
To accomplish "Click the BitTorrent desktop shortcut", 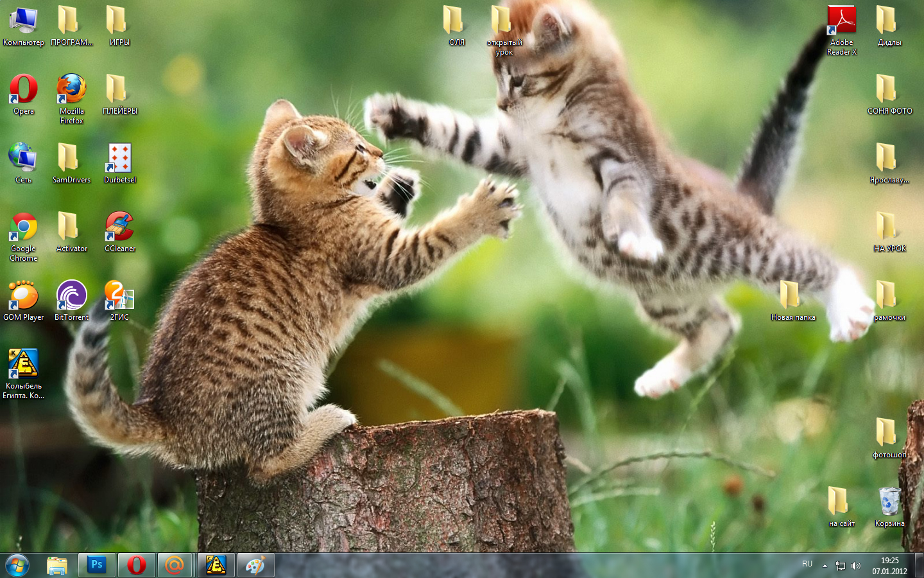I will [x=71, y=296].
